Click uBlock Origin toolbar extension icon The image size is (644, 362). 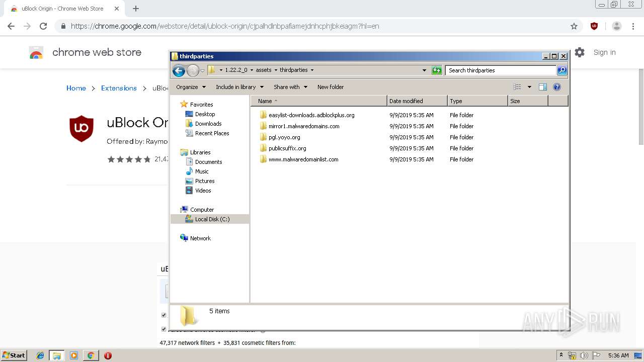(x=594, y=26)
